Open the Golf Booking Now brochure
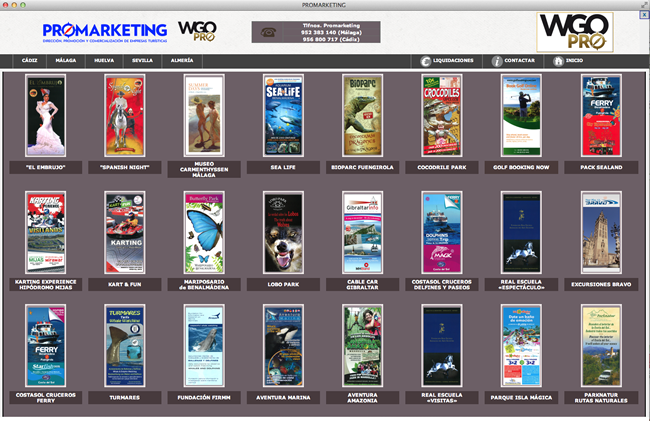Screen dimensions: 650x421 pyautogui.click(x=521, y=115)
